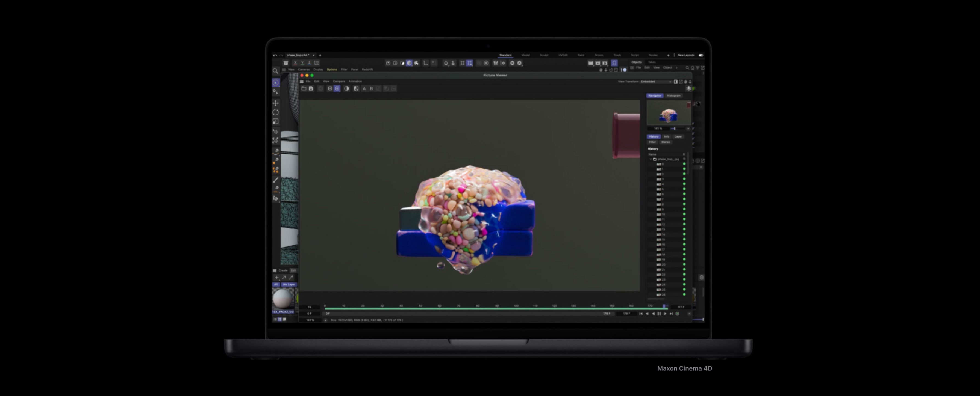Open Picture Viewer File menu
Screen dimensions: 980x396
(x=308, y=81)
